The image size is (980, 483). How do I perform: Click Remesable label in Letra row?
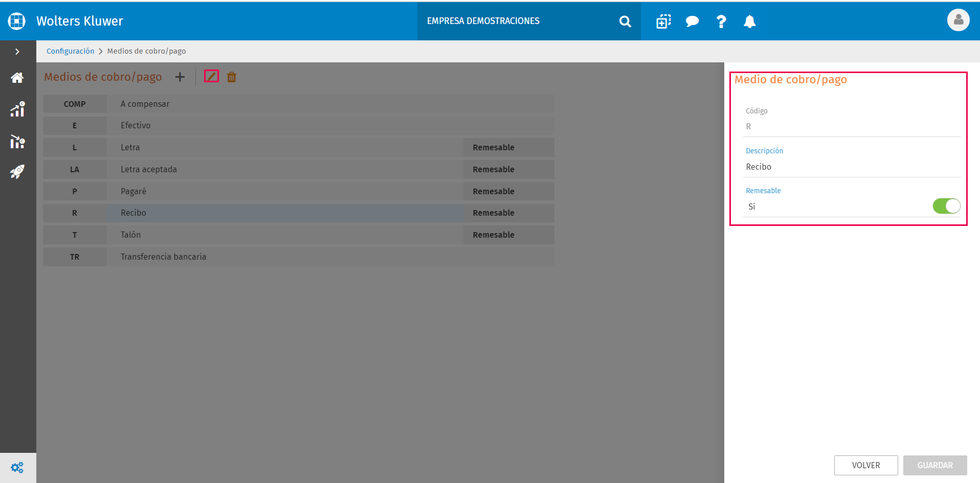494,147
